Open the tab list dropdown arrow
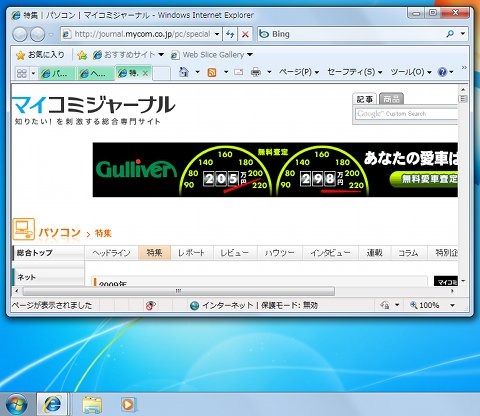 [33, 73]
